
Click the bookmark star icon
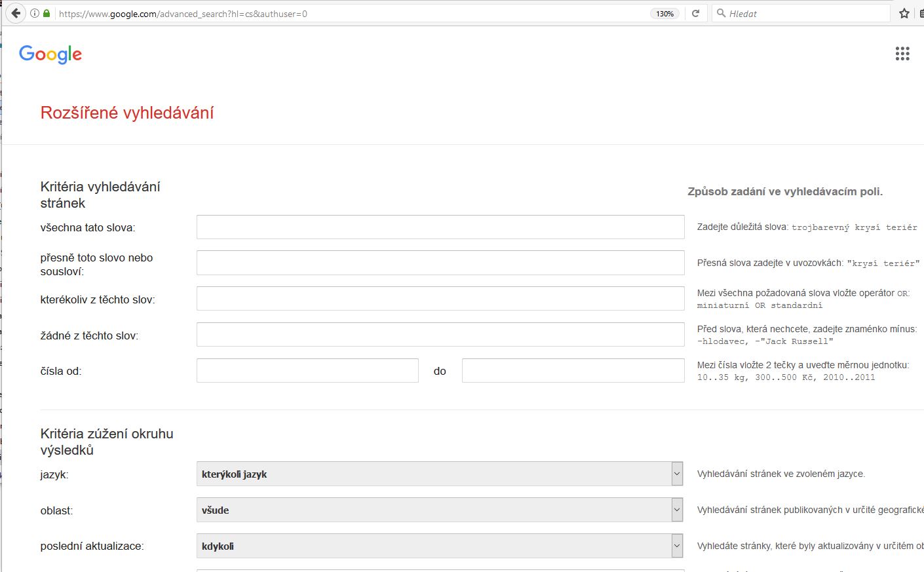904,13
